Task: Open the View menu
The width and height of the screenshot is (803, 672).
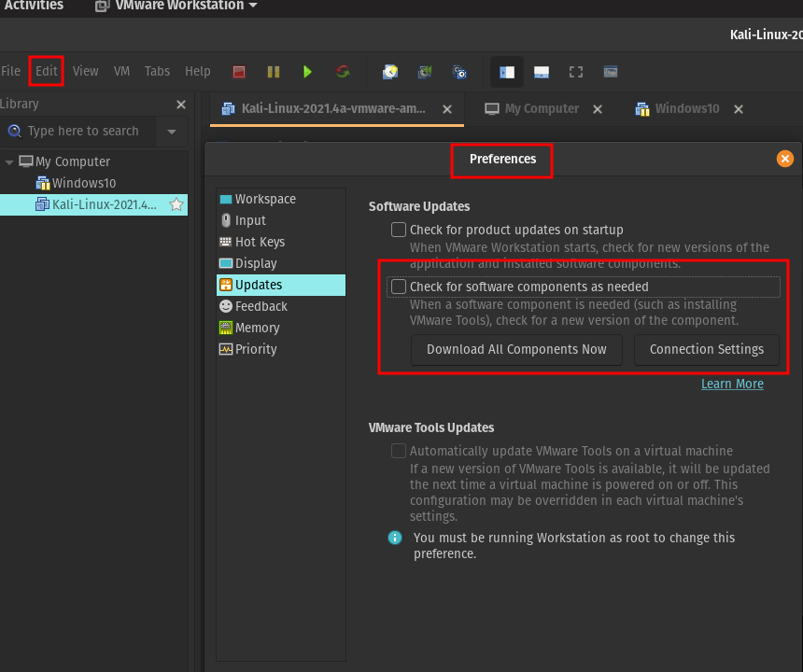Action: point(85,71)
